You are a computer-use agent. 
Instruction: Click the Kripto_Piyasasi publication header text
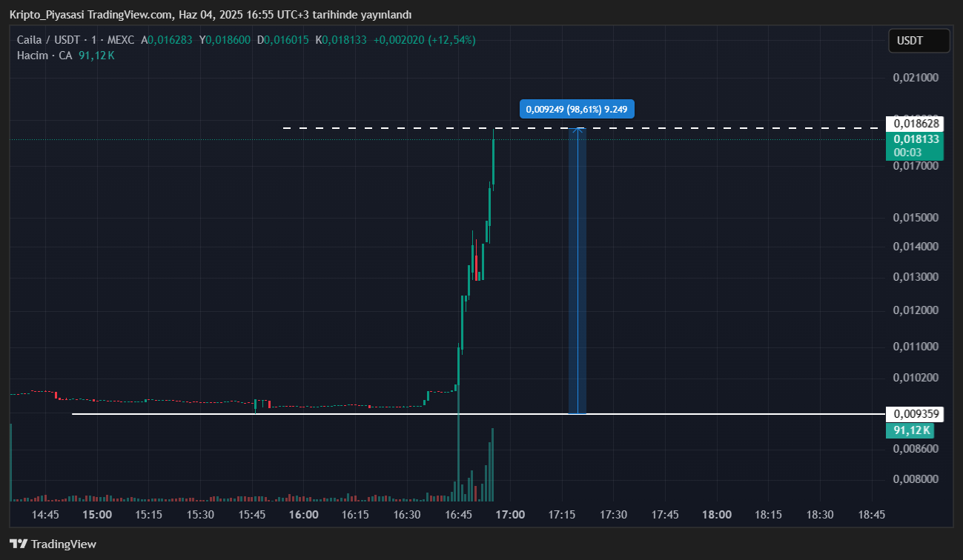click(x=210, y=15)
